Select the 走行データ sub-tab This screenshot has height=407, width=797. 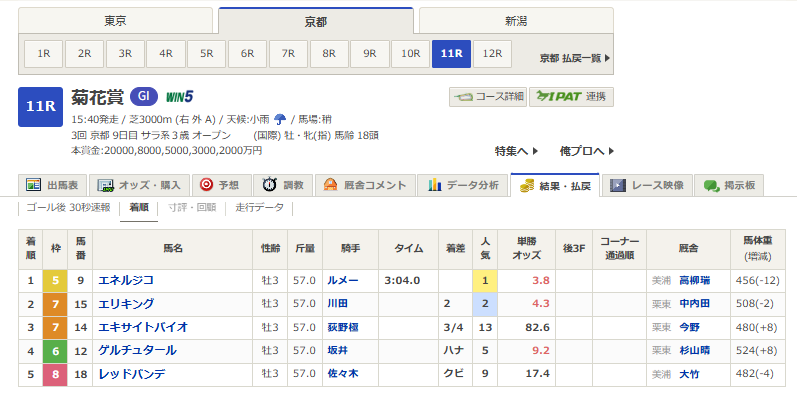pos(259,208)
